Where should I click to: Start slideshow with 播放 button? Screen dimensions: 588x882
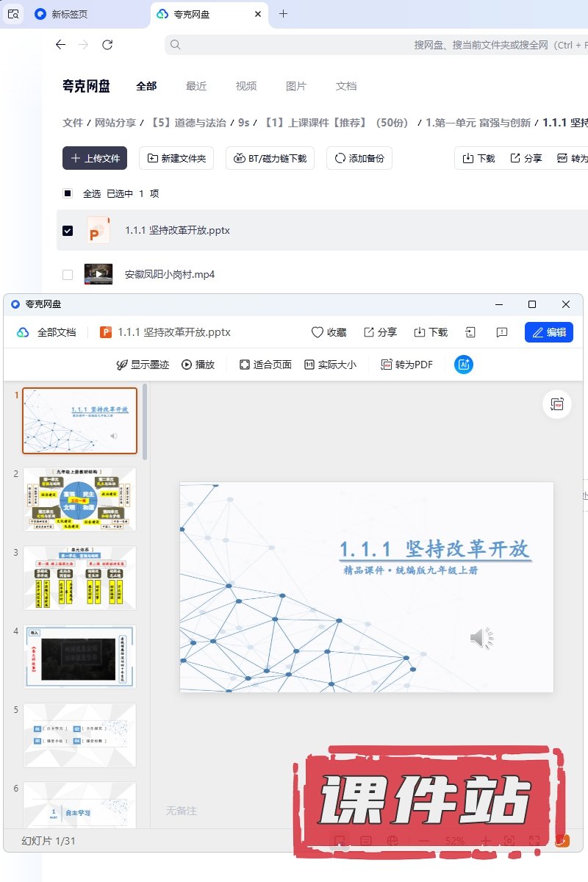tap(198, 365)
